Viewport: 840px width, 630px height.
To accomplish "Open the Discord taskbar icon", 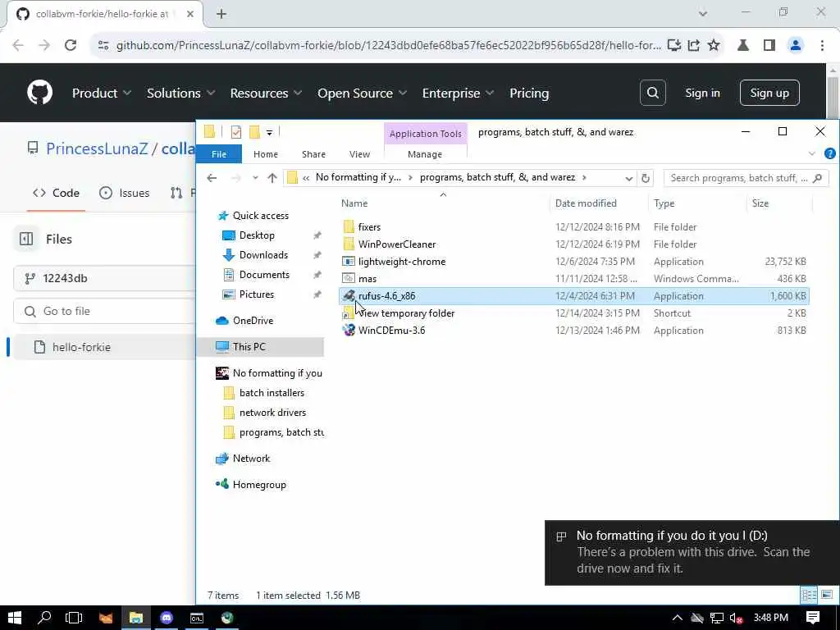I will (167, 618).
